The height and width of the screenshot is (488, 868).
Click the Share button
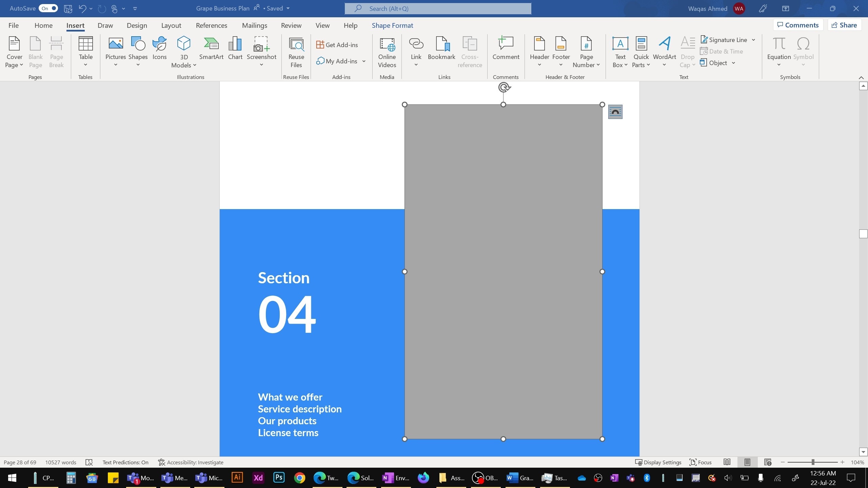(x=844, y=25)
